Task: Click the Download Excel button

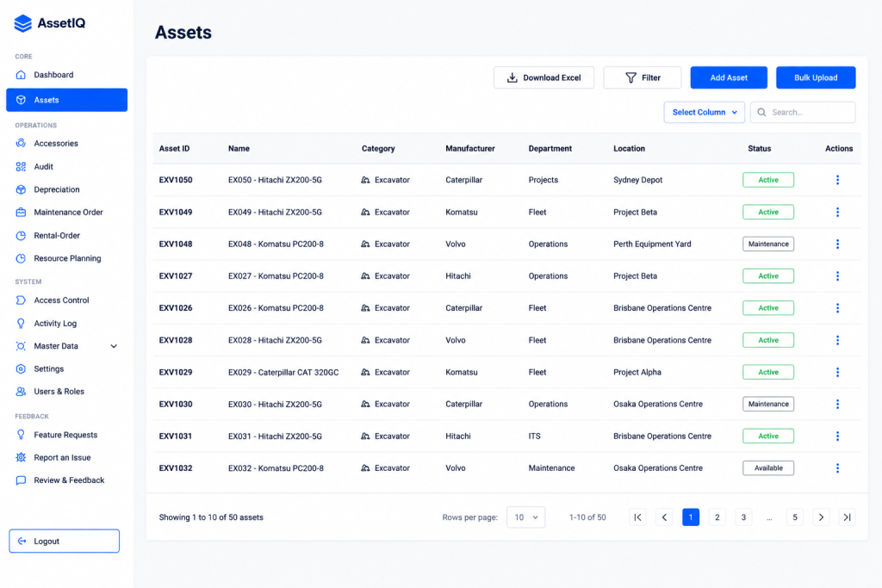Action: [x=543, y=77]
